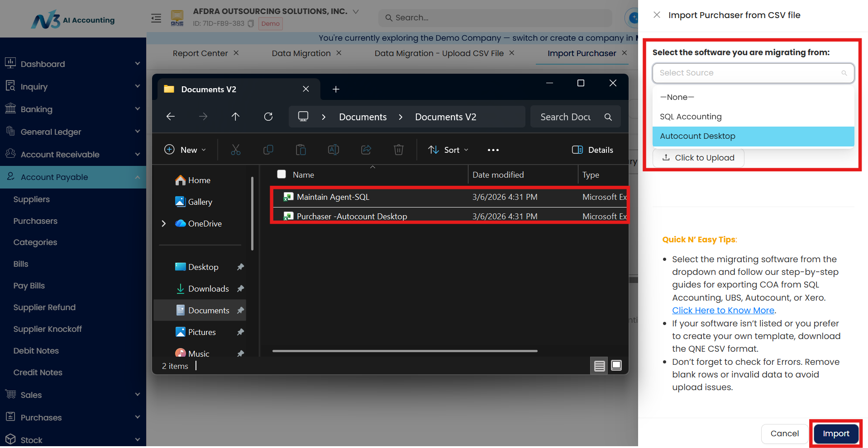
Task: Switch to details list view icon in status bar
Action: 600,366
